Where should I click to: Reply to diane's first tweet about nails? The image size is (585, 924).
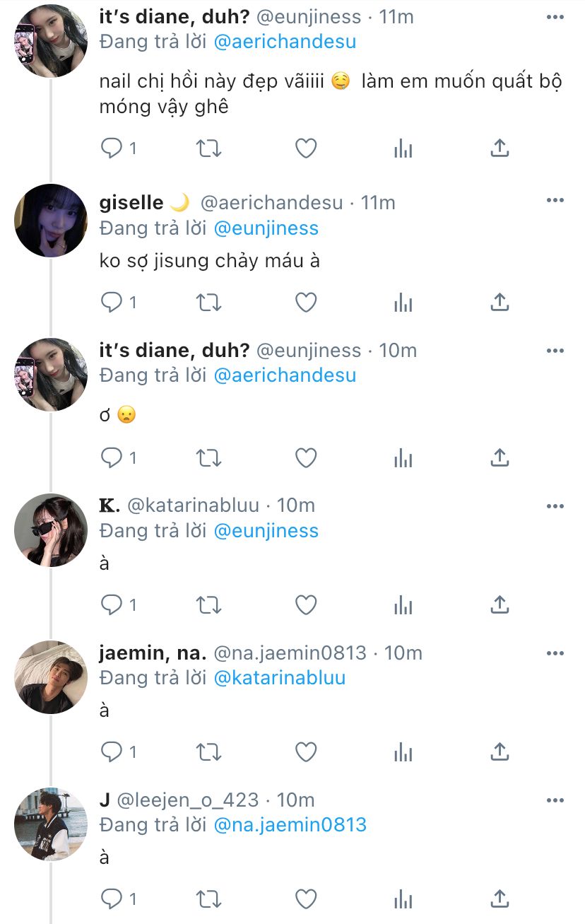[x=112, y=148]
